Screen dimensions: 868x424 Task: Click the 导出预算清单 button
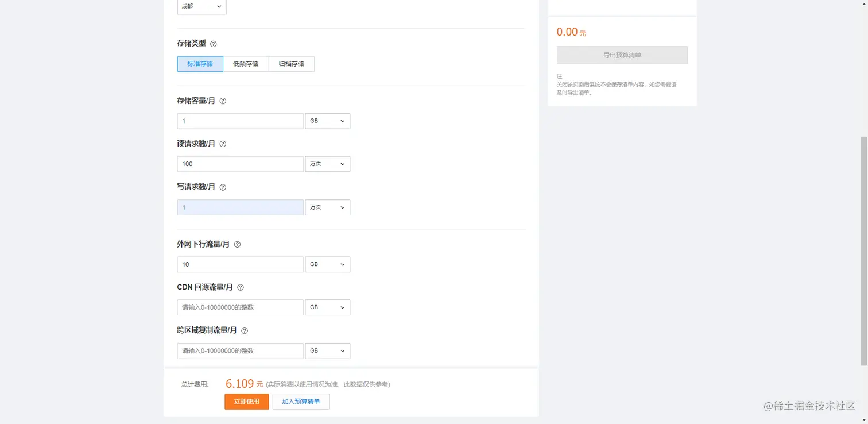[x=622, y=55]
